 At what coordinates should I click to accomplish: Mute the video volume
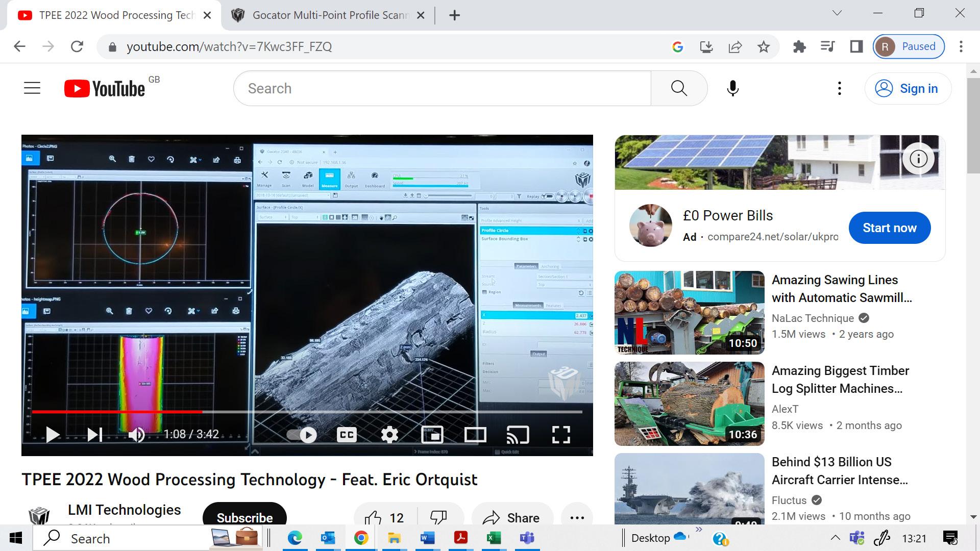click(x=136, y=435)
